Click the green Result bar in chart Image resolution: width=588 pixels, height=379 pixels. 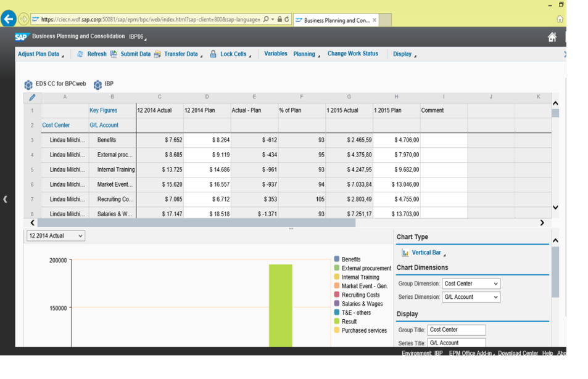click(x=281, y=305)
